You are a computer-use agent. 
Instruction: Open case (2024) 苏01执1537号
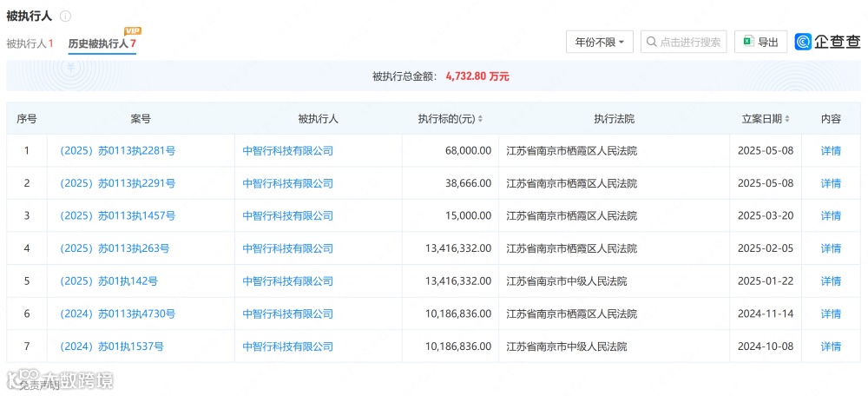pos(112,346)
